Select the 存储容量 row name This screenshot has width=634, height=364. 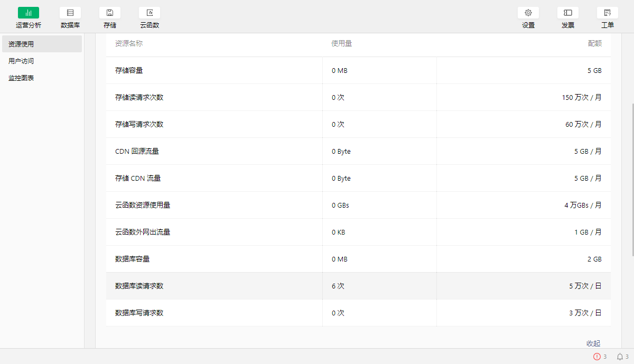tap(129, 70)
